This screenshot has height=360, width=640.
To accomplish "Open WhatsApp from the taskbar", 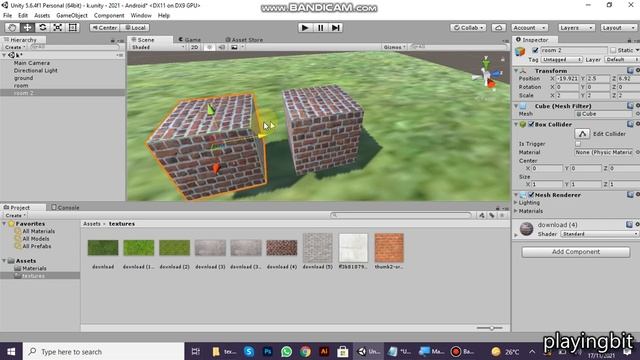I will [x=286, y=351].
